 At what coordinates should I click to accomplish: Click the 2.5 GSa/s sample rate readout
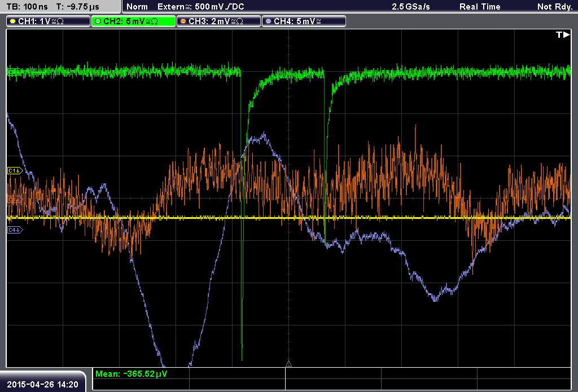coord(411,7)
